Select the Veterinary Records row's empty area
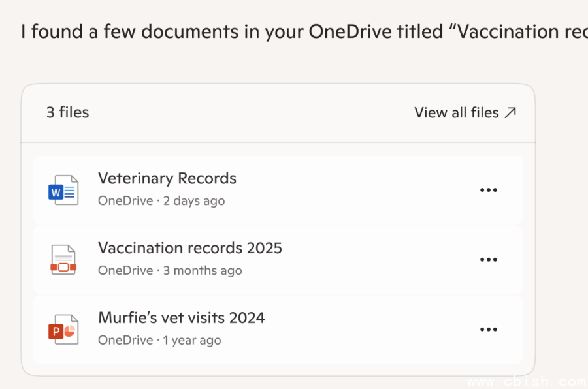The height and width of the screenshot is (389, 588). (359, 190)
